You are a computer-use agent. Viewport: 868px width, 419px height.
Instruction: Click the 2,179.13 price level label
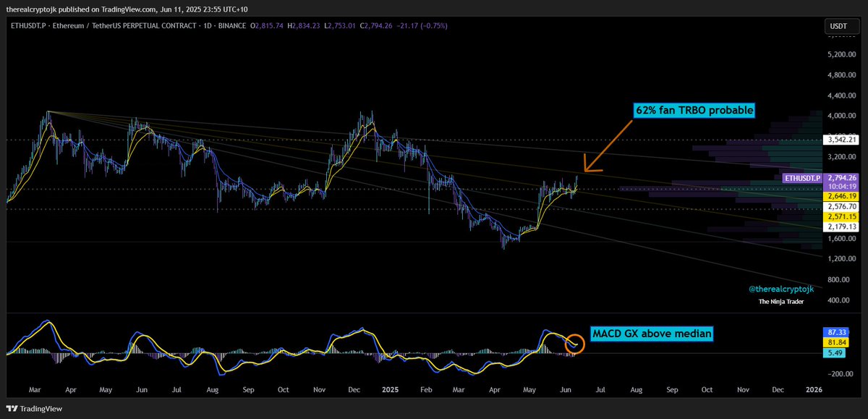[841, 227]
